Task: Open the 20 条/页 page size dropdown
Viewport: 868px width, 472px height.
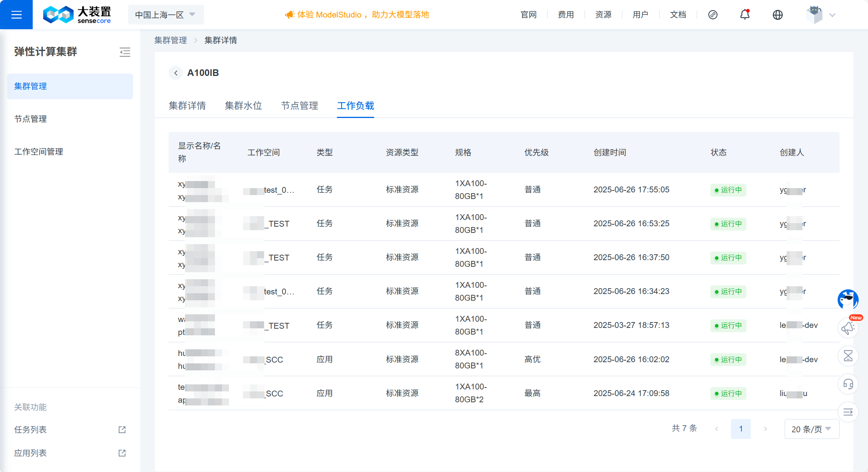Action: coord(812,429)
